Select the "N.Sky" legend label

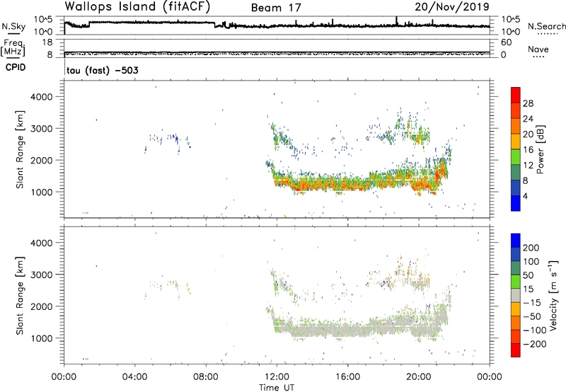tap(13, 26)
